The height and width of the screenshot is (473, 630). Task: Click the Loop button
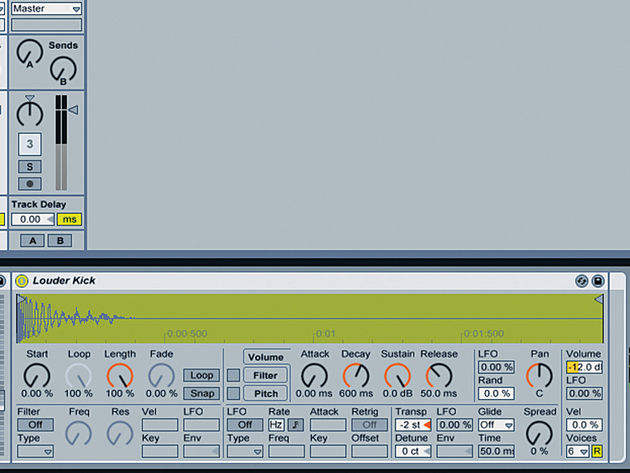(202, 375)
